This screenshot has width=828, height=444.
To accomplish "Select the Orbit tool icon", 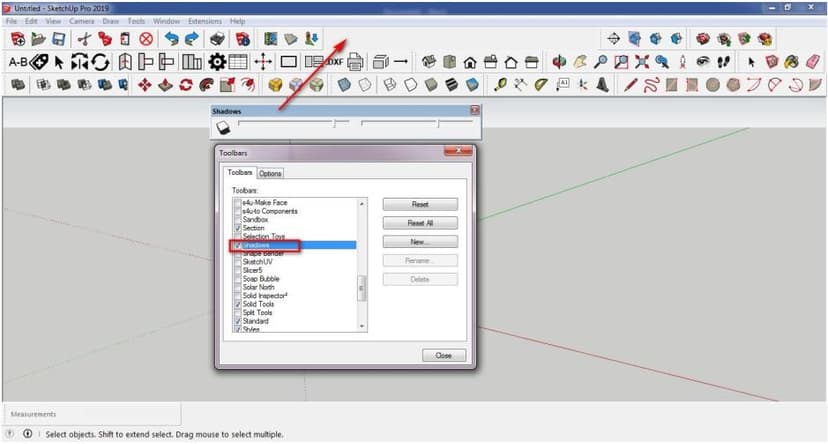I will [x=559, y=62].
